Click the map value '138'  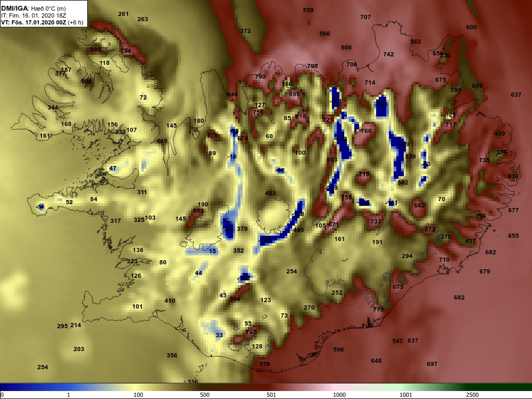138,250
